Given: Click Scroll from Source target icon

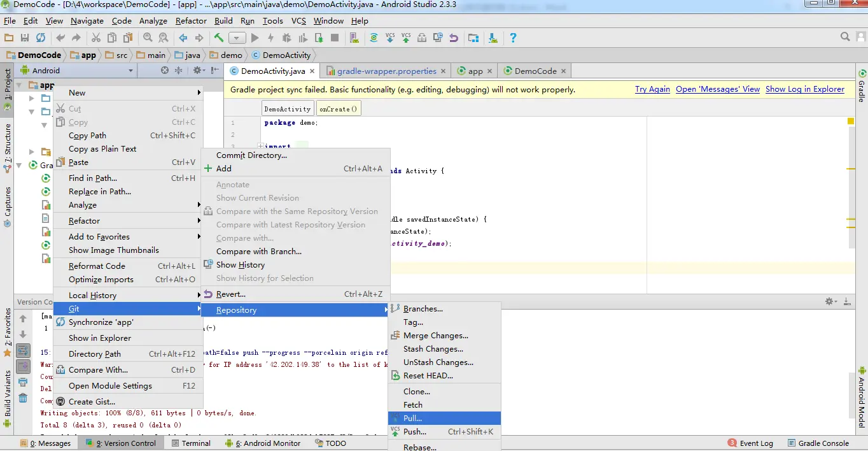Looking at the screenshot, I should point(165,71).
